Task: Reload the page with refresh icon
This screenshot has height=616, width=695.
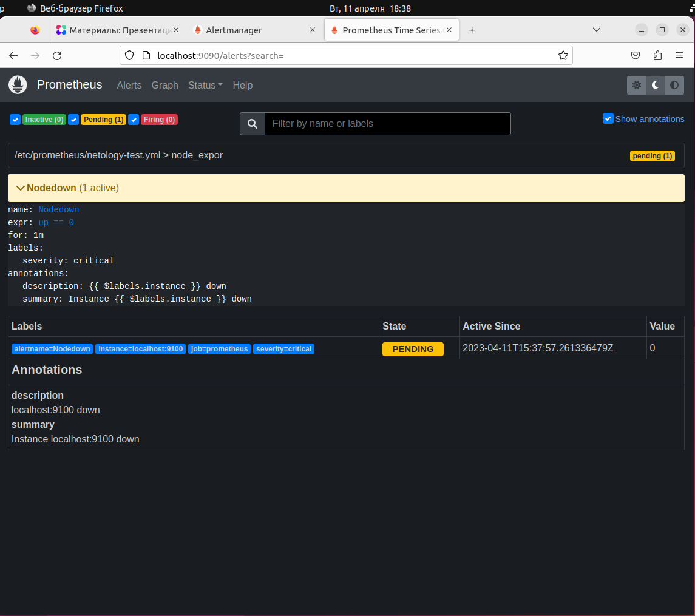Action: [x=57, y=55]
